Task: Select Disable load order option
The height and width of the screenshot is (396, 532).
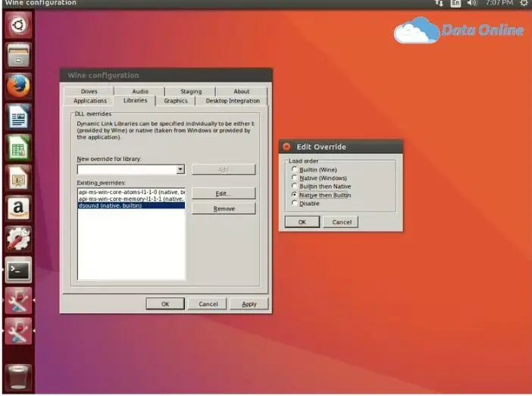Action: 305,203
